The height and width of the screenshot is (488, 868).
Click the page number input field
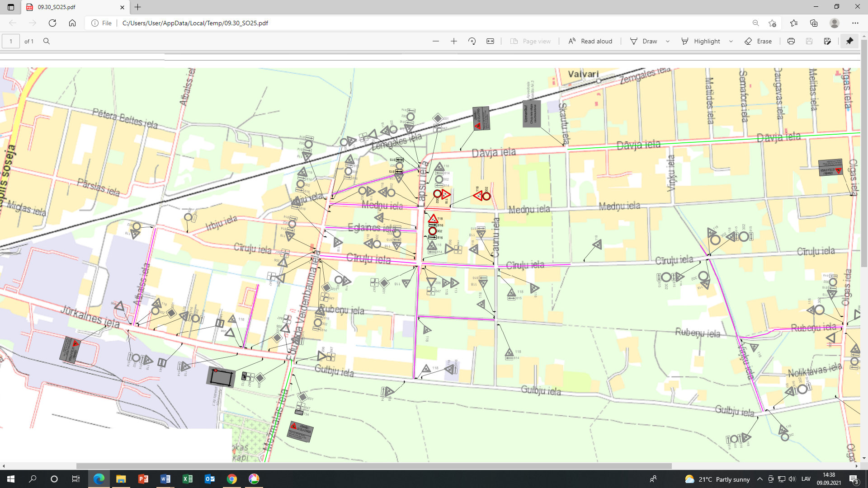coord(11,41)
